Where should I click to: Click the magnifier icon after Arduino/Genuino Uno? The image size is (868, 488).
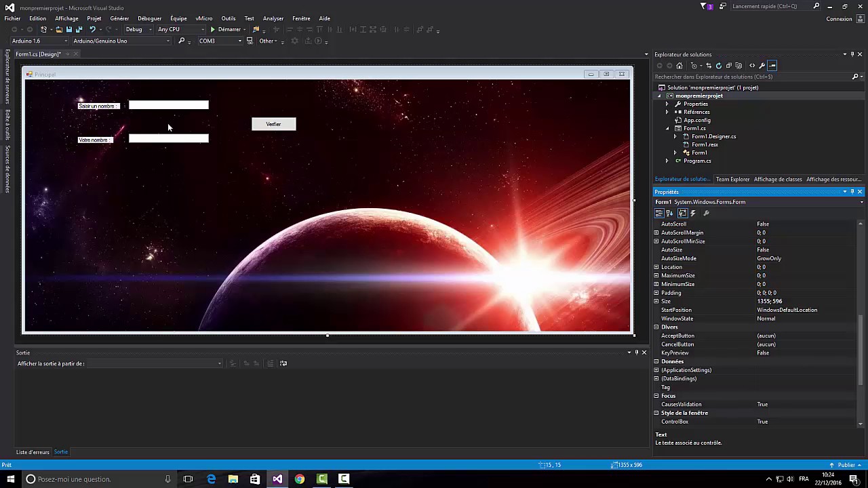pos(181,41)
